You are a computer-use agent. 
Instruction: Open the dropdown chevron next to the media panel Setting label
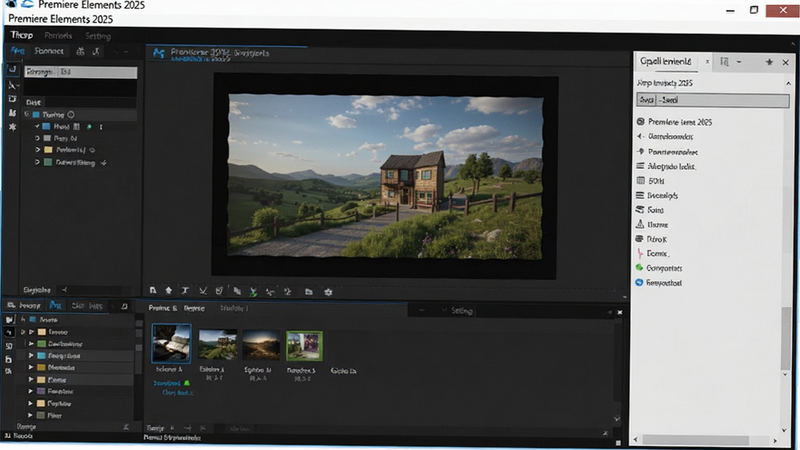[x=443, y=311]
